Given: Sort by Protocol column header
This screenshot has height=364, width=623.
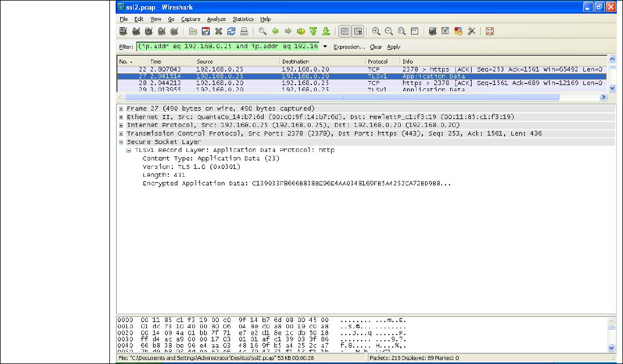Looking at the screenshot, I should click(382, 62).
